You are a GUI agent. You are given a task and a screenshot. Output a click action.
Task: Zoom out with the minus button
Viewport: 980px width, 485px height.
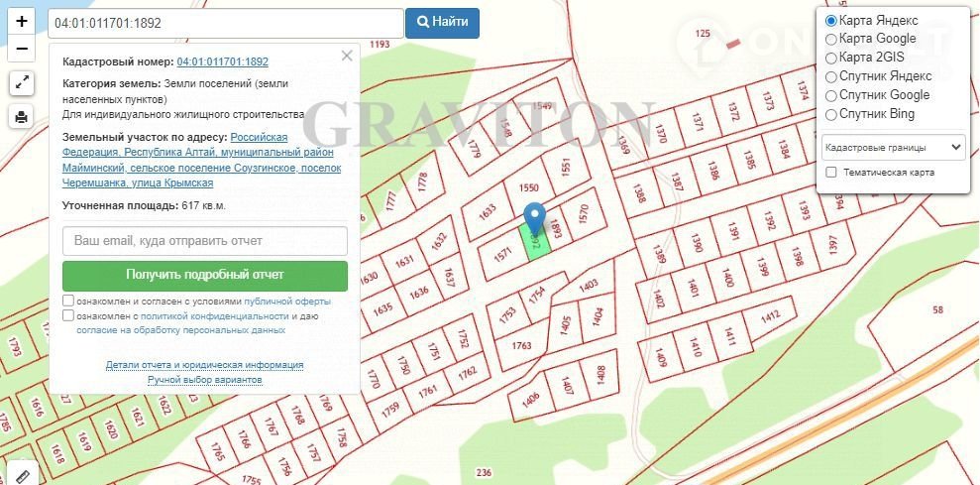[x=22, y=48]
